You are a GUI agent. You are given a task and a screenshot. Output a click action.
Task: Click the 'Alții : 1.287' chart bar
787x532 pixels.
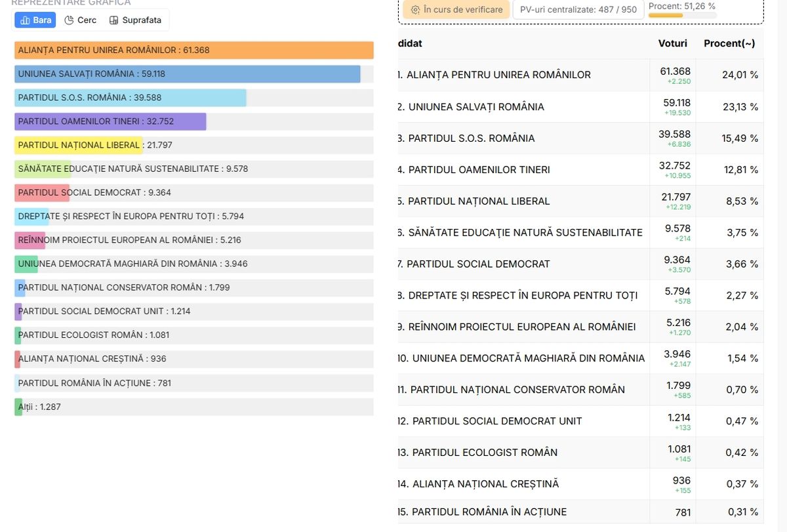pos(18,407)
